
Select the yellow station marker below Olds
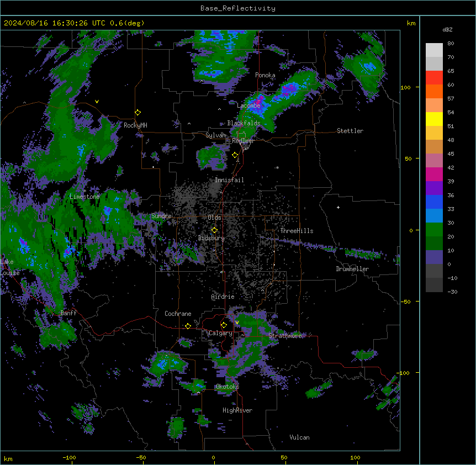click(214, 230)
